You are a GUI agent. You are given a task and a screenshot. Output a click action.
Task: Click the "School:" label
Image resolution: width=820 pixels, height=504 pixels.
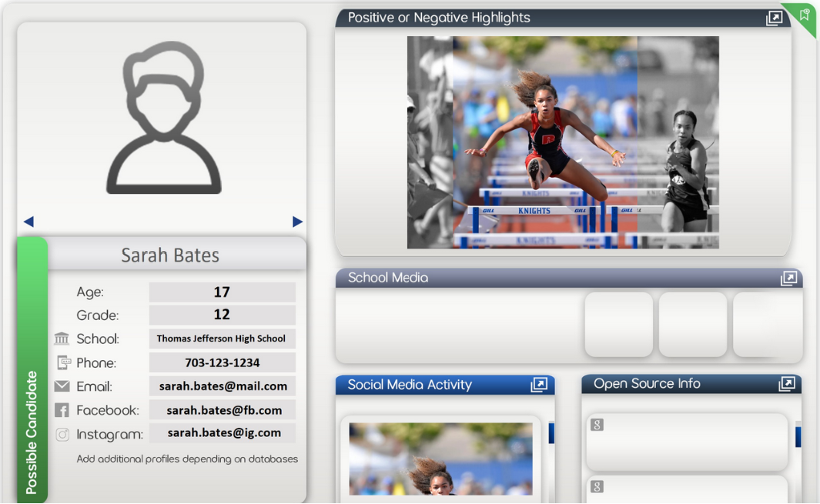98,339
